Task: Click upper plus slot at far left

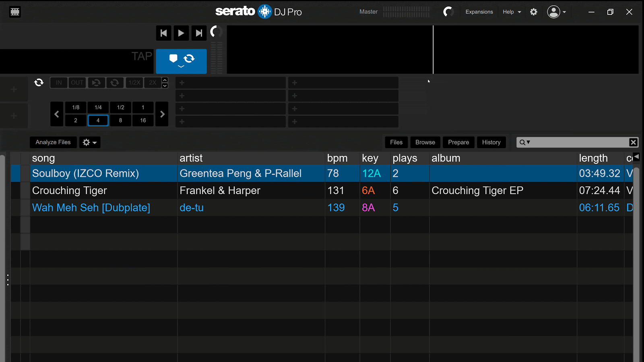Action: point(14,89)
